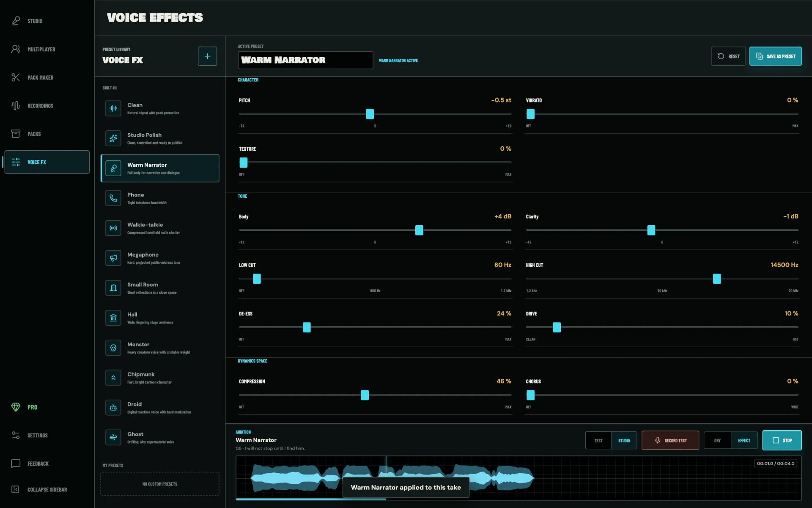Select the Monster preset icon
812x508 pixels.
coord(113,348)
